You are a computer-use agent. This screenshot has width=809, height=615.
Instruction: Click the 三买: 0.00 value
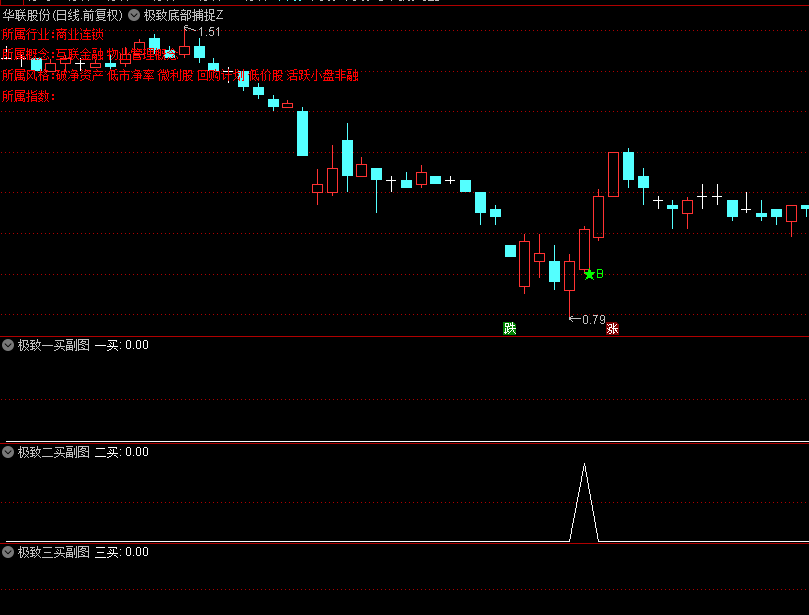(122, 553)
